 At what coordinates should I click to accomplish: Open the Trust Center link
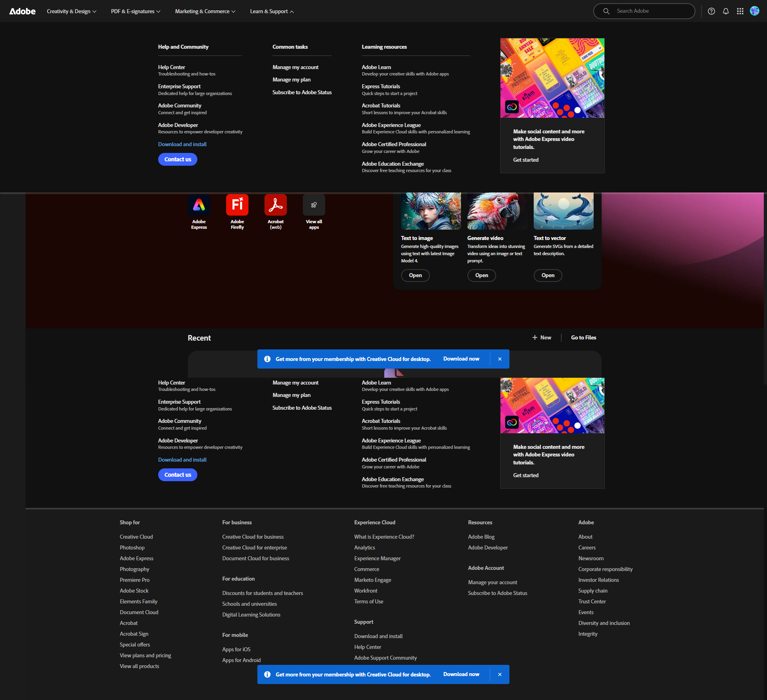[592, 602]
